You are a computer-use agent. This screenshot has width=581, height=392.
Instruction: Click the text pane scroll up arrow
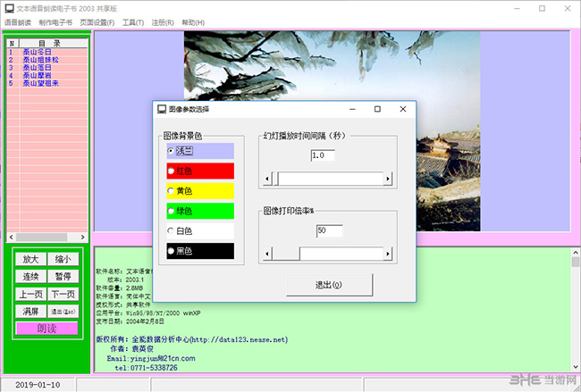pos(576,253)
